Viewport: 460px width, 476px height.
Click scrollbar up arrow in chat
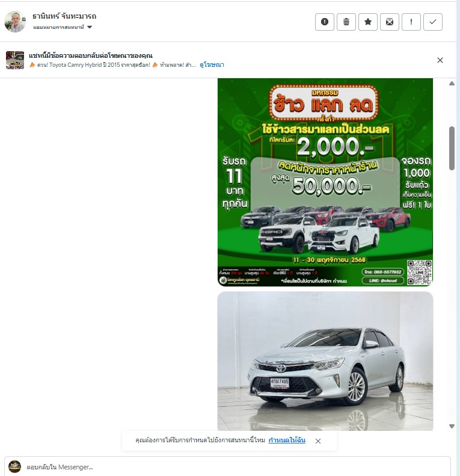452,84
